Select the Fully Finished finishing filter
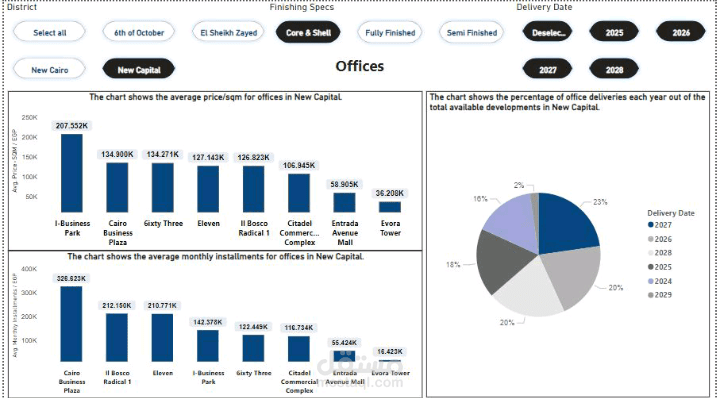The height and width of the screenshot is (398, 720). click(390, 33)
